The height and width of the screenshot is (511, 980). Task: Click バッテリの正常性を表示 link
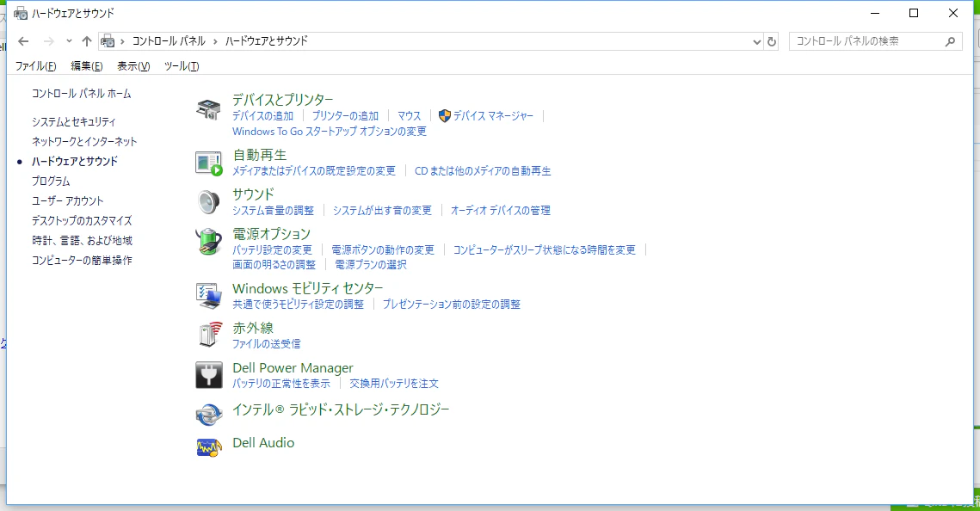pyautogui.click(x=281, y=384)
